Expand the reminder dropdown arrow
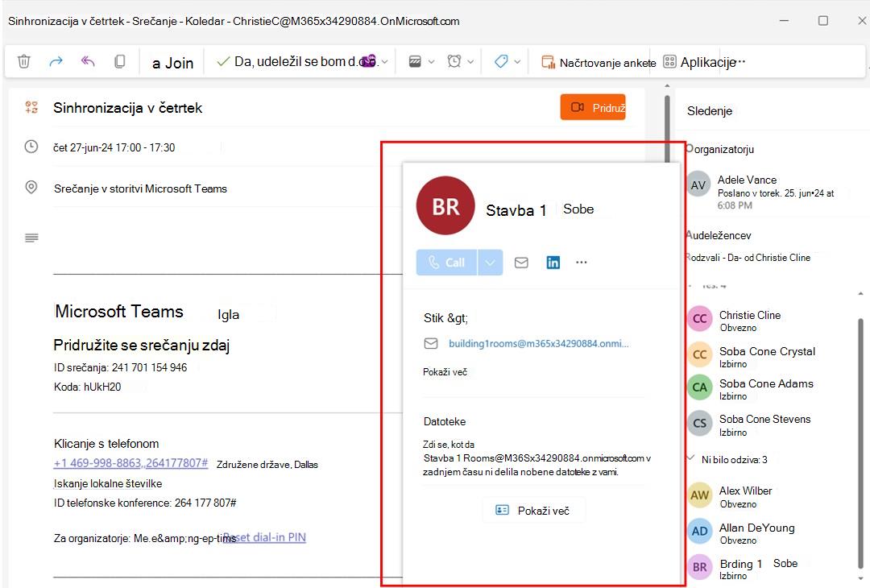Viewport: 870px width, 588px height. point(470,62)
